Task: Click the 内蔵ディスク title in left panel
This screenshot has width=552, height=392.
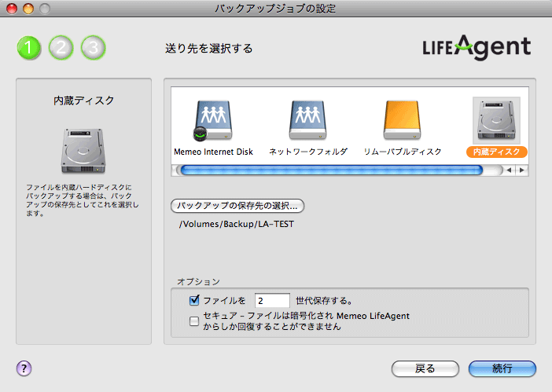Action: pos(84,101)
